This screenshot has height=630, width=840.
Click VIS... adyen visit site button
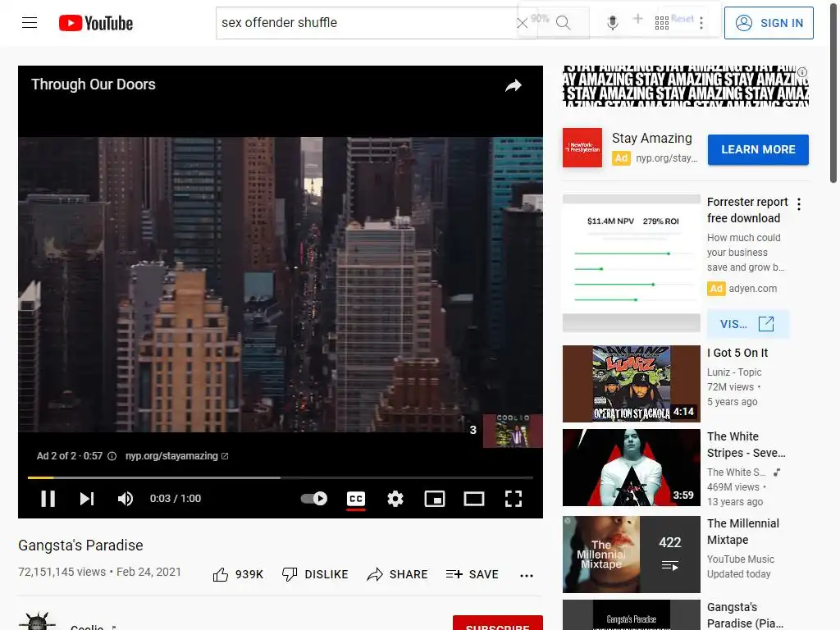[x=748, y=324]
